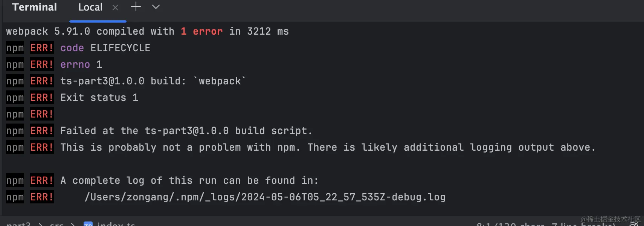The width and height of the screenshot is (644, 226).
Task: Click the index.ts TypeScript file icon
Action: coord(88,224)
